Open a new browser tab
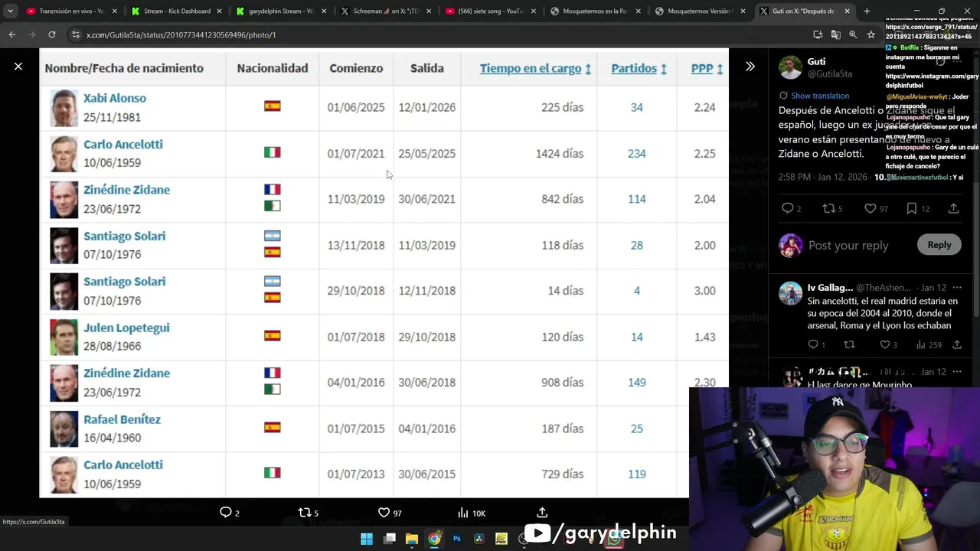980x551 pixels. coord(867,11)
